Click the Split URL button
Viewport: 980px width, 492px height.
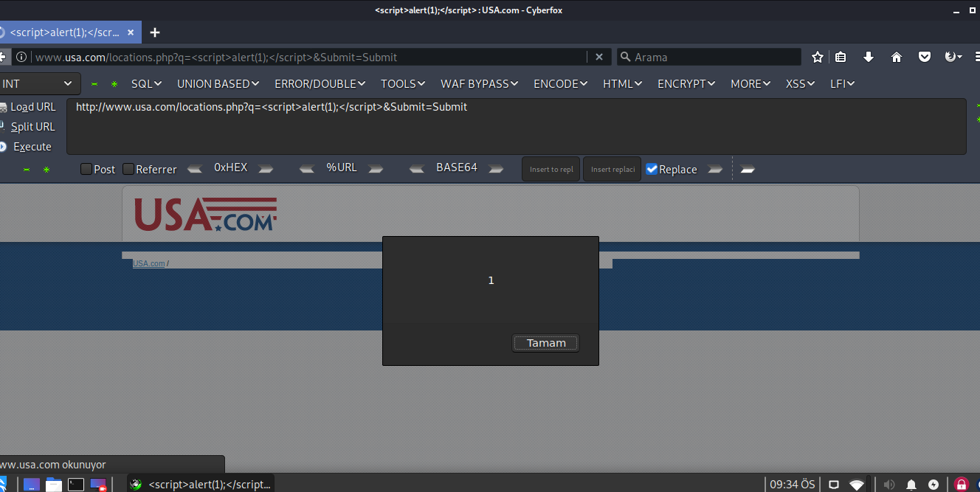(28, 127)
